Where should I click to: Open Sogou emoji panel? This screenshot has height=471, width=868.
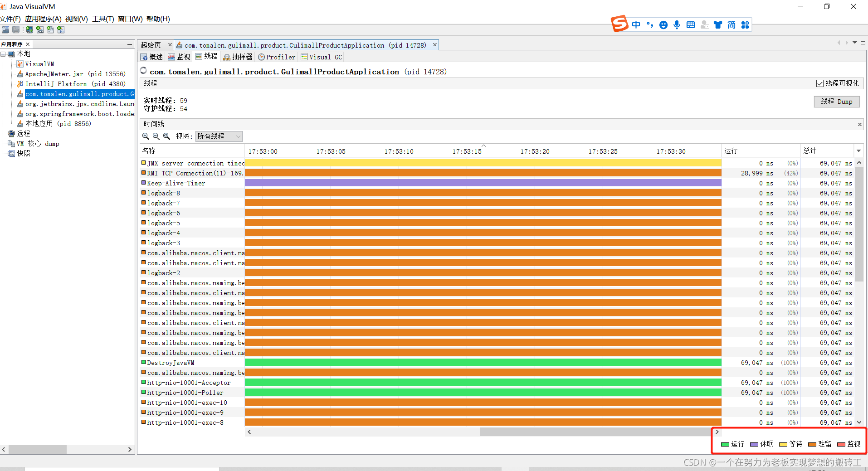(x=663, y=25)
